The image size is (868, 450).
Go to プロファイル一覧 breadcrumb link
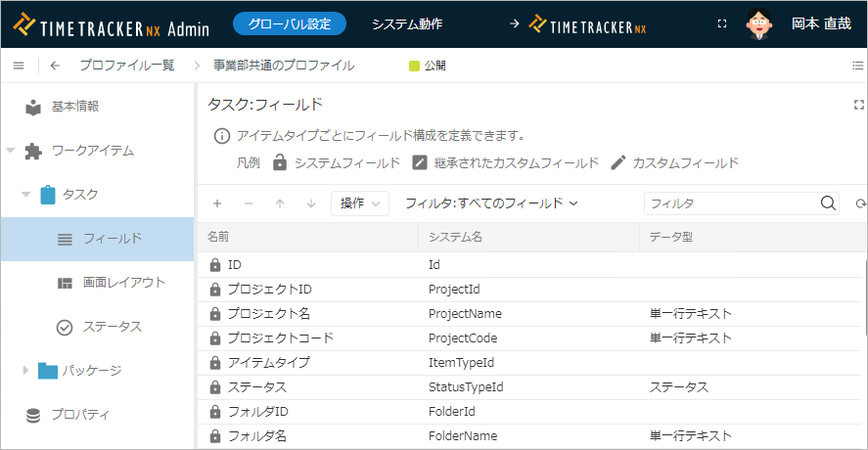click(x=127, y=66)
